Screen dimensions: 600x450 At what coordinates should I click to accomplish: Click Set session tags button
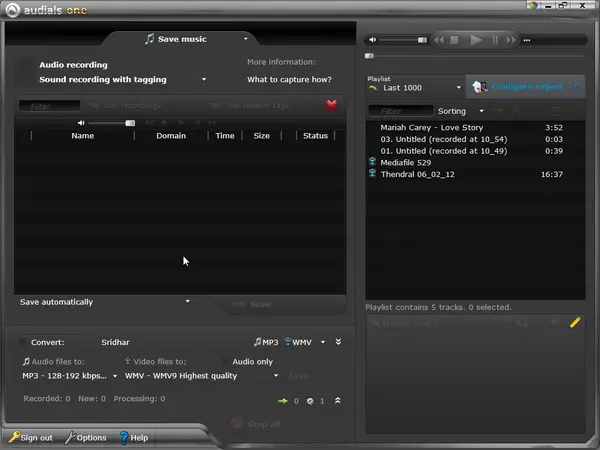251,105
